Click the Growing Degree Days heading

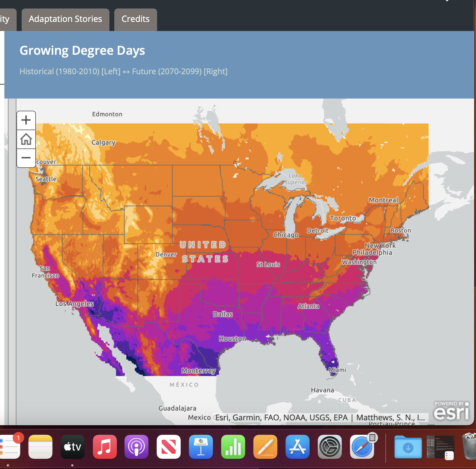[82, 50]
